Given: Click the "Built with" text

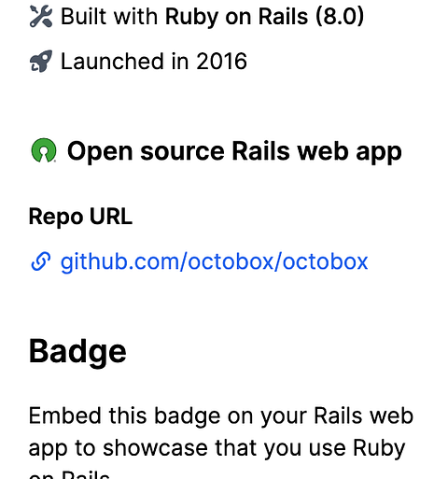Looking at the screenshot, I should [109, 16].
